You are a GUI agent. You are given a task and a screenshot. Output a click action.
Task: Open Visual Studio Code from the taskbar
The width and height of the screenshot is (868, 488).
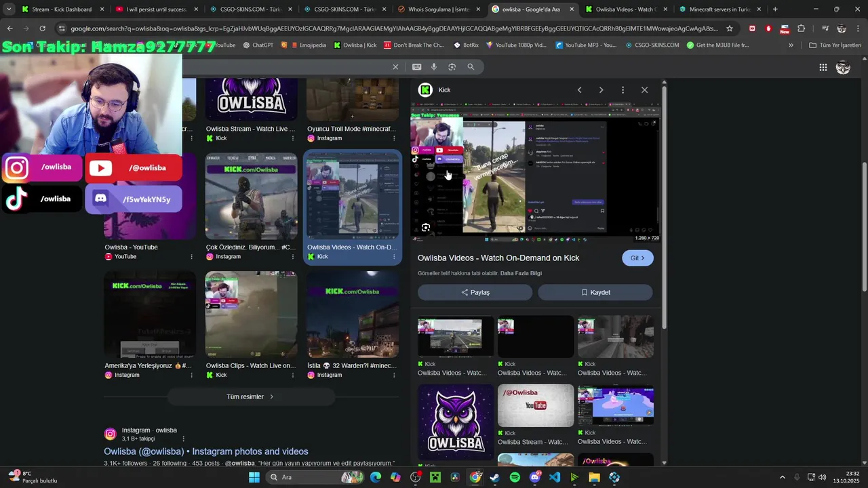point(555,477)
